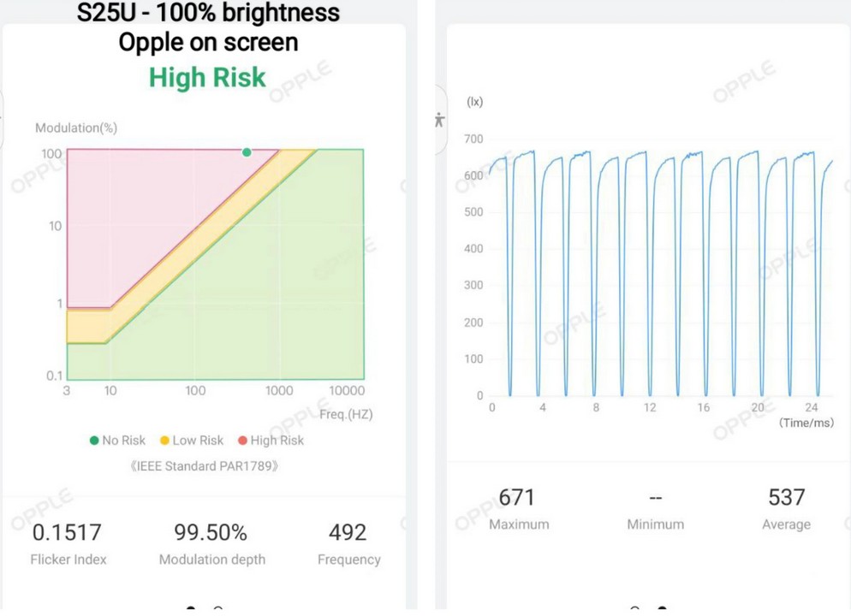Viewport: 851px width, 616px height.
Task: Toggle the No Risk legend label
Action: [x=123, y=441]
